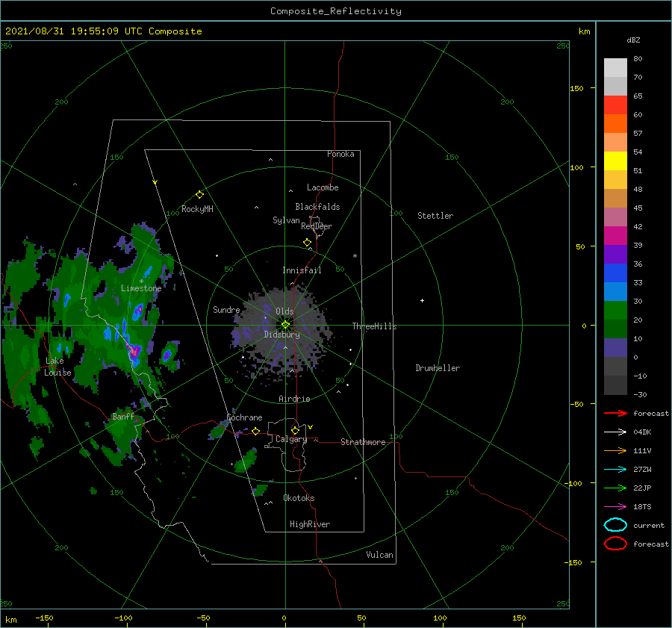Pick the slate purple 0-10 dBZ swatch

615,348
